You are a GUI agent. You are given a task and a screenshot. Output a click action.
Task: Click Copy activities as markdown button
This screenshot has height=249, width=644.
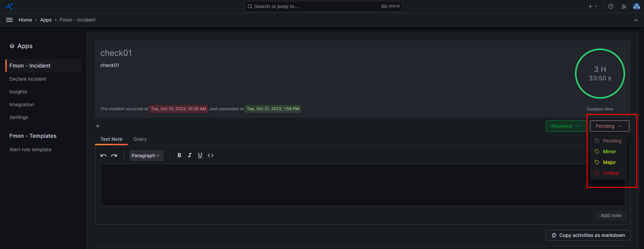(x=588, y=235)
